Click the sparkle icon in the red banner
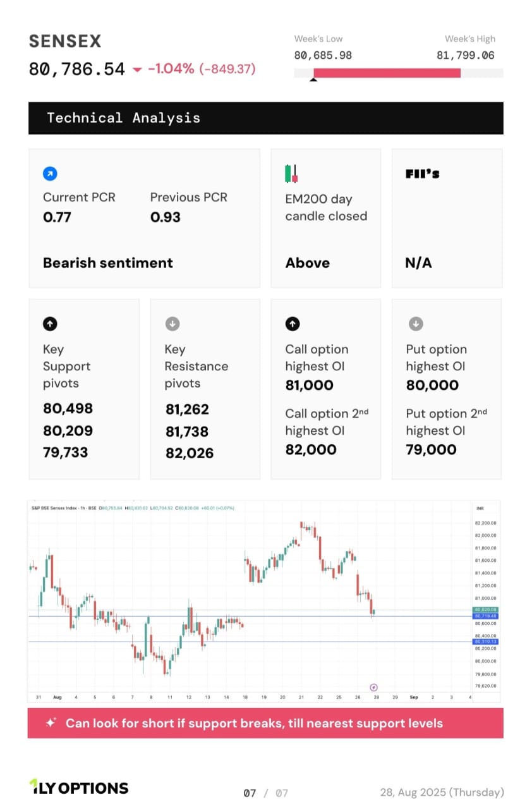This screenshot has width=532, height=809. tap(51, 723)
